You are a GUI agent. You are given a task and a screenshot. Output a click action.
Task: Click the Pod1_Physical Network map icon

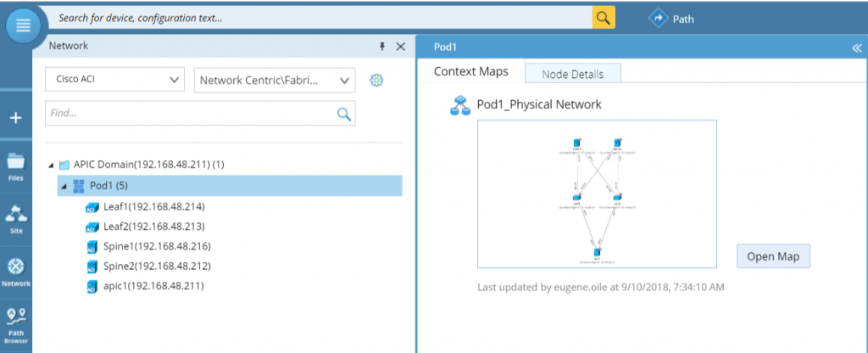tap(460, 104)
